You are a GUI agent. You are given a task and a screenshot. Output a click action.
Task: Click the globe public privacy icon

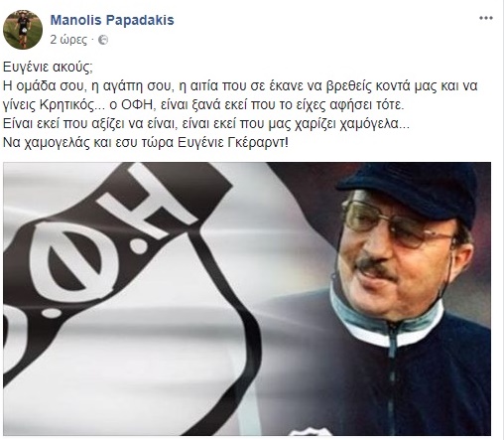(x=103, y=40)
